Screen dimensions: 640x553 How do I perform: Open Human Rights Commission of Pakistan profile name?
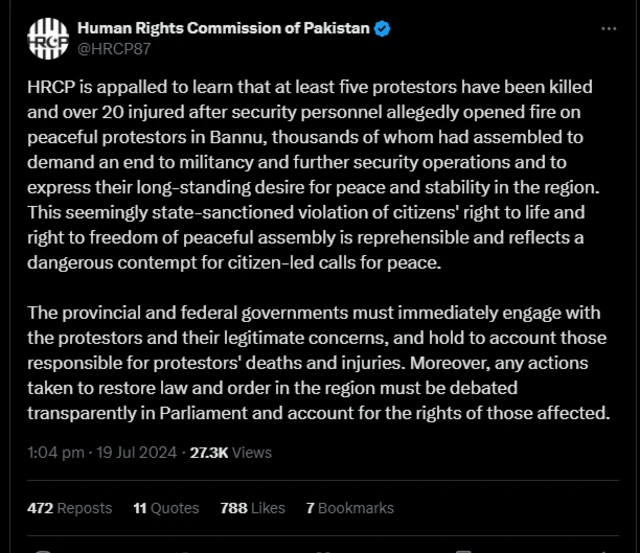click(225, 28)
